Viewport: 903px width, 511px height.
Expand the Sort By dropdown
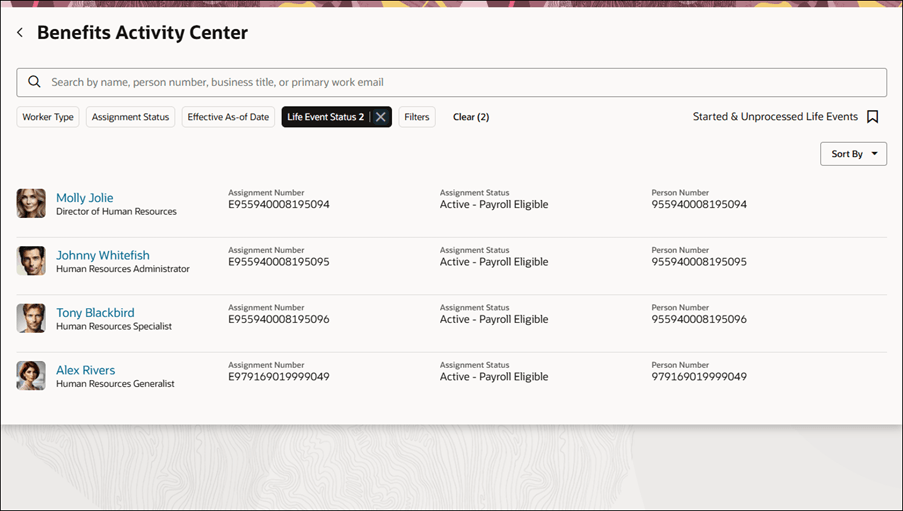(x=853, y=154)
